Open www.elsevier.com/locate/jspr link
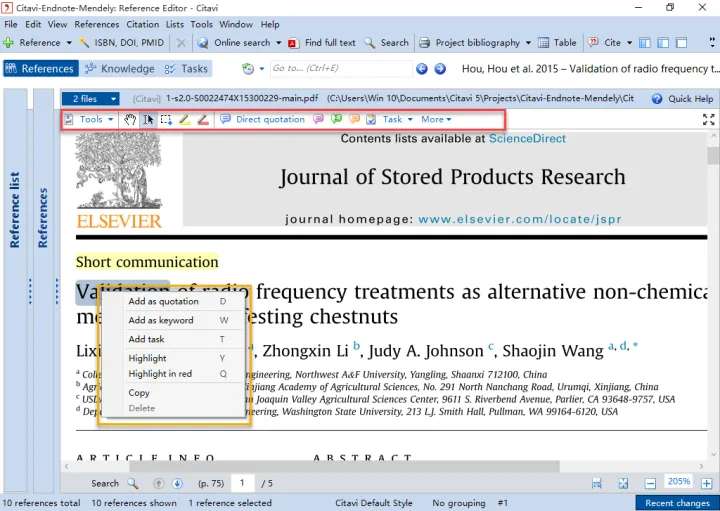Screen dimensions: 720x511 (x=520, y=219)
